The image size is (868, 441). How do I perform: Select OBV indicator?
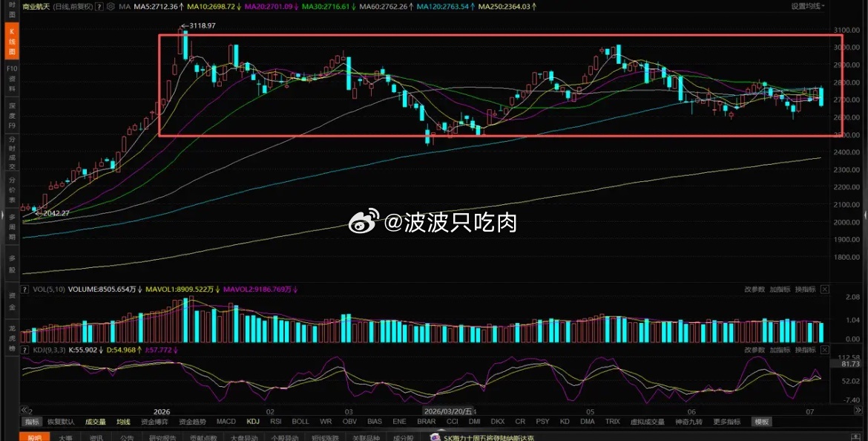tap(349, 422)
